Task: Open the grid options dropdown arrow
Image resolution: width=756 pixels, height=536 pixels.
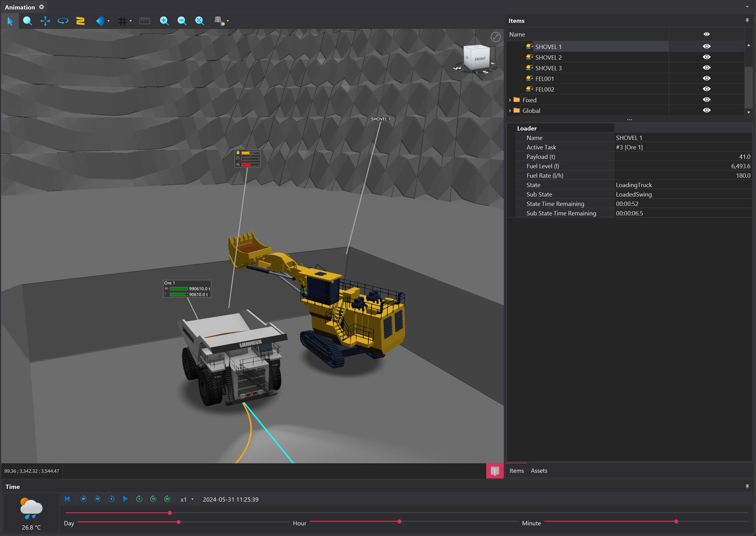Action: tap(131, 21)
